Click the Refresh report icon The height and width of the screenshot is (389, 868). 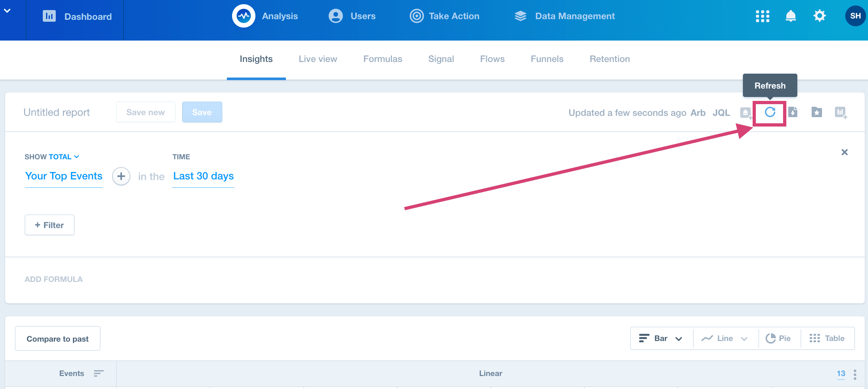(x=769, y=112)
